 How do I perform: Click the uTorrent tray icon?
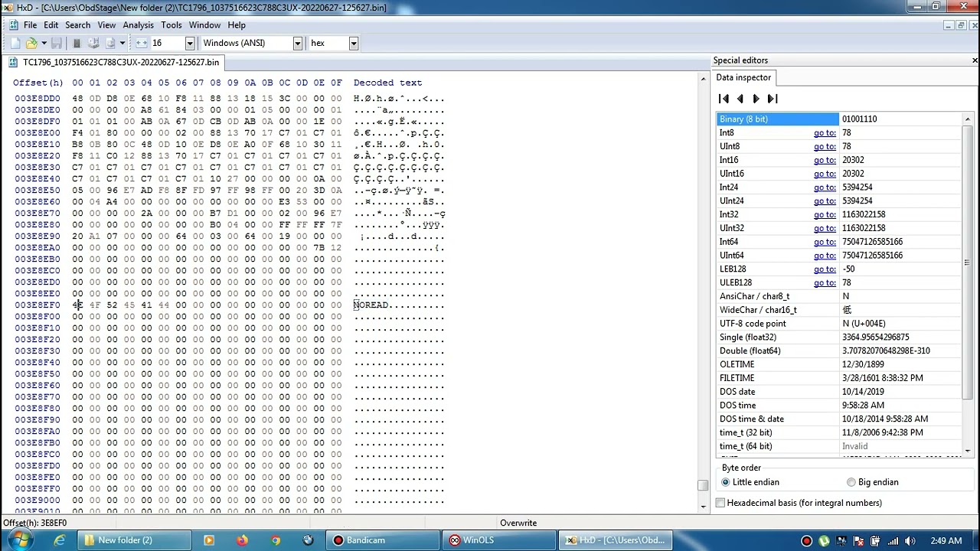click(x=824, y=540)
